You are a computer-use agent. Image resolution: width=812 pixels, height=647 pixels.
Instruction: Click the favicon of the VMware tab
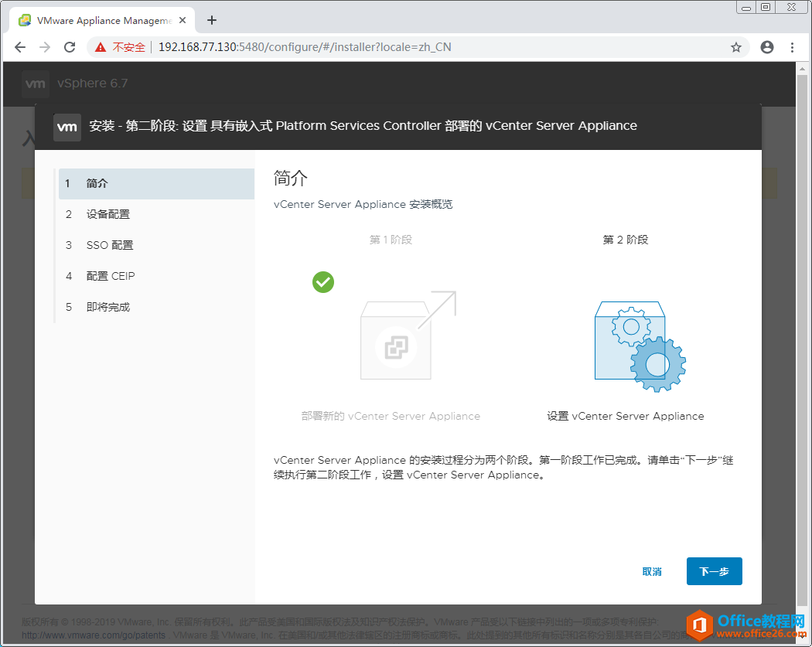[24, 21]
